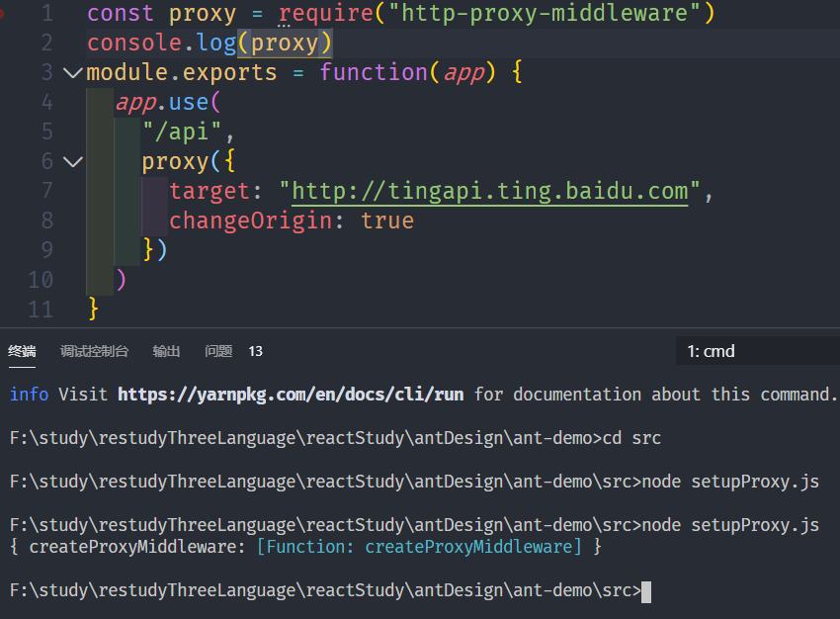Click the closing brace on line 11
This screenshot has height=619, width=840.
coord(93,309)
